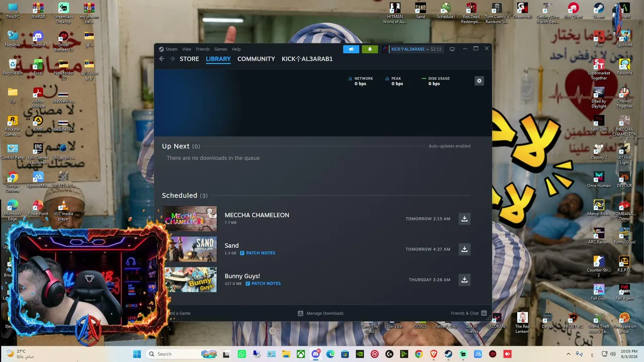Viewport: 644px width, 362px height.
Task: Select the Epic Games Launcher desktop shortcut
Action: [x=38, y=154]
